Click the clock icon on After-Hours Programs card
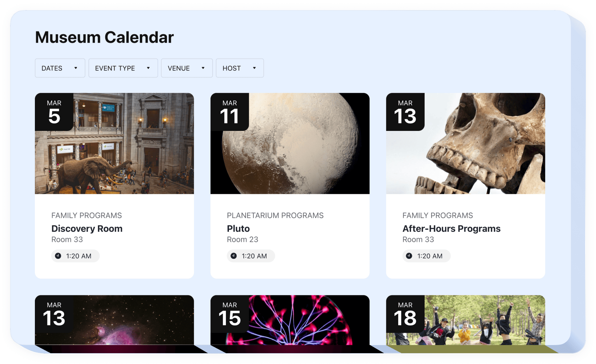The width and height of the screenshot is (596, 364). tap(409, 256)
